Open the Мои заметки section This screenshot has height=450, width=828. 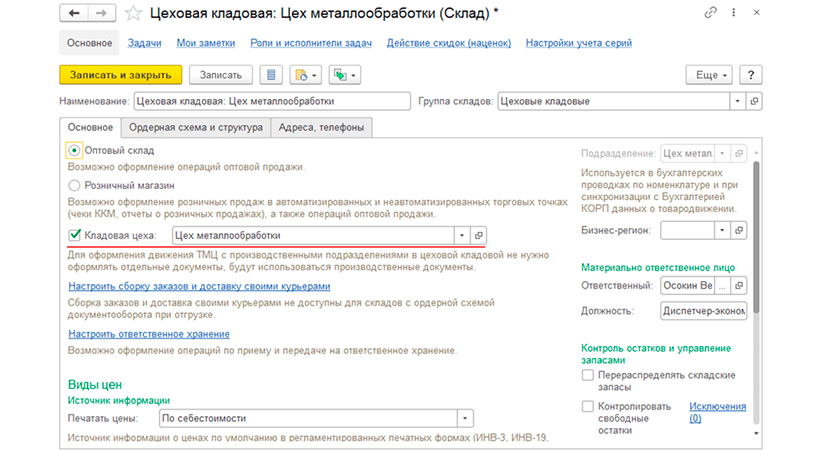[x=205, y=43]
